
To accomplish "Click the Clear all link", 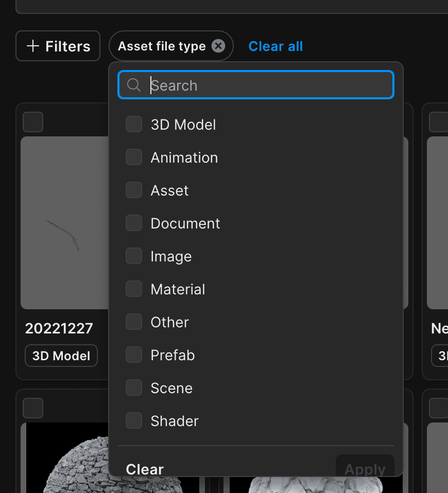I will pyautogui.click(x=275, y=46).
